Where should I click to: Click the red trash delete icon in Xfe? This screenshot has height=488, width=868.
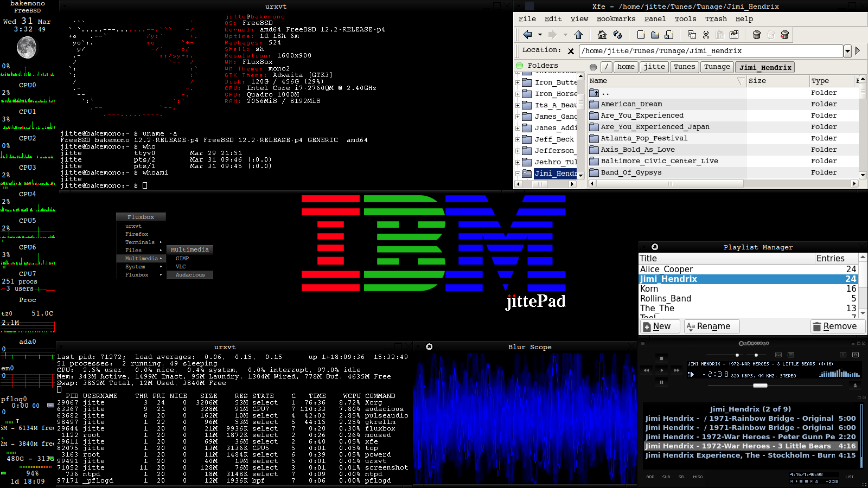point(784,35)
